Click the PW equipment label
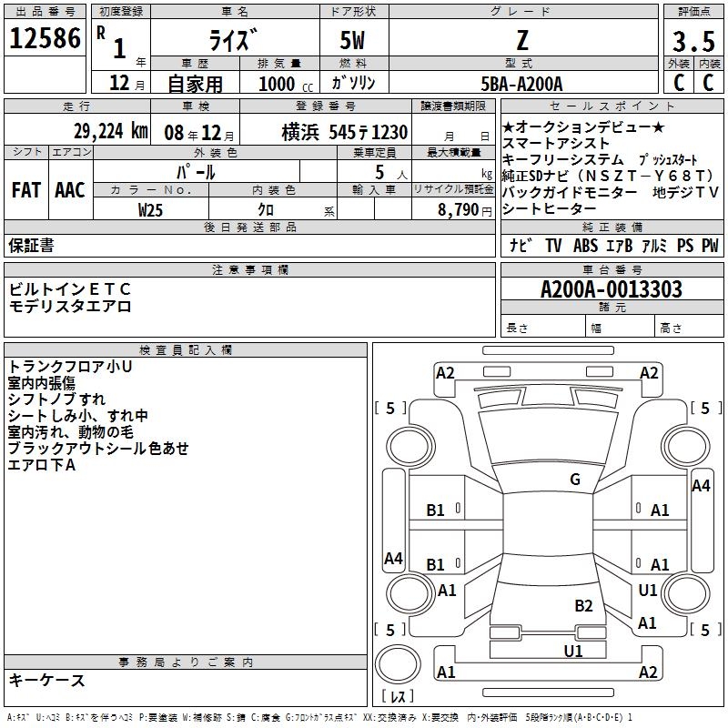The image size is (728, 728). (x=710, y=246)
